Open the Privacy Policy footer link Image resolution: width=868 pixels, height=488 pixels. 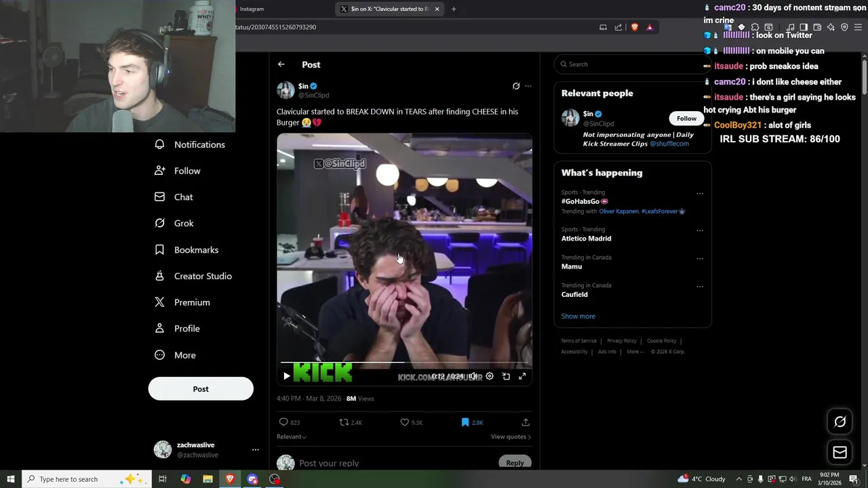point(622,341)
